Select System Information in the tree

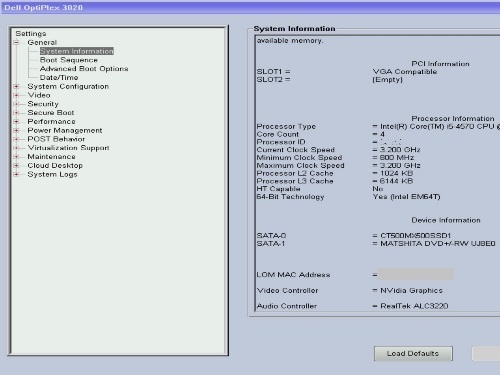pyautogui.click(x=77, y=51)
